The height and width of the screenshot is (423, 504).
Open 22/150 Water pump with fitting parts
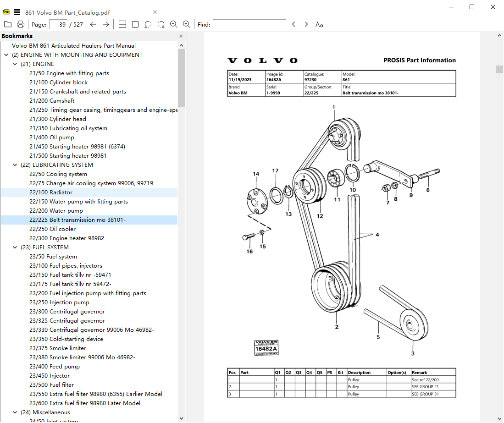[x=78, y=201]
